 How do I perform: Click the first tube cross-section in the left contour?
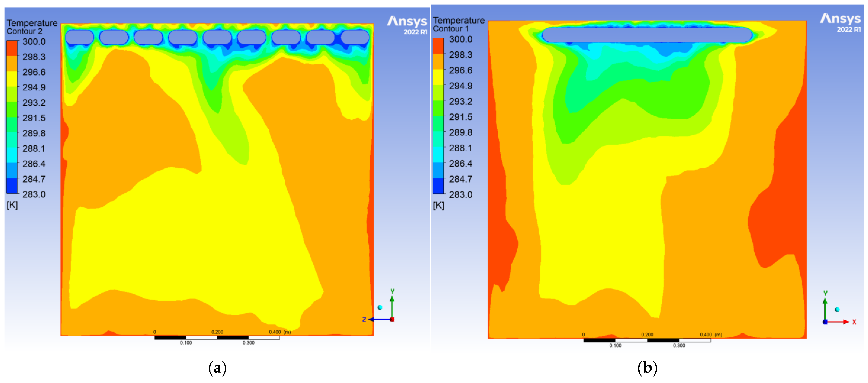click(x=79, y=37)
